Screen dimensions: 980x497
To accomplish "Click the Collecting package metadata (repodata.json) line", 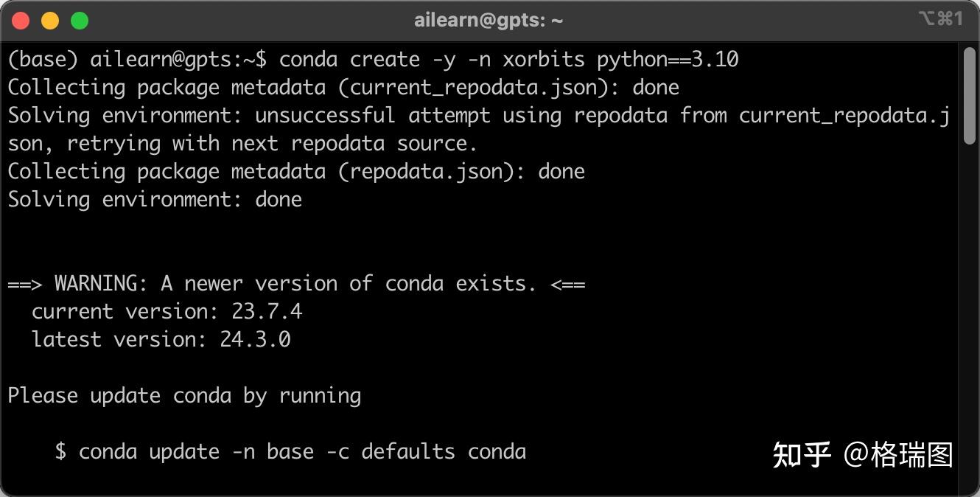I will tap(295, 172).
